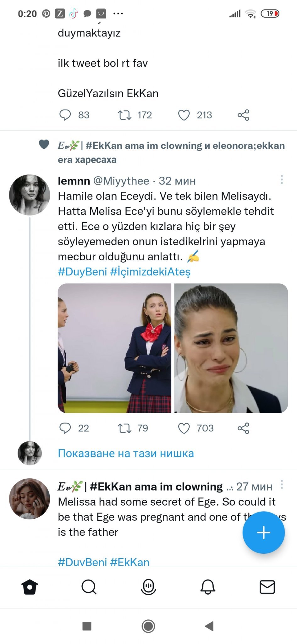Retweet lemnn's tweet with 79 retweets
Image resolution: width=297 pixels, height=644 pixels.
click(124, 428)
